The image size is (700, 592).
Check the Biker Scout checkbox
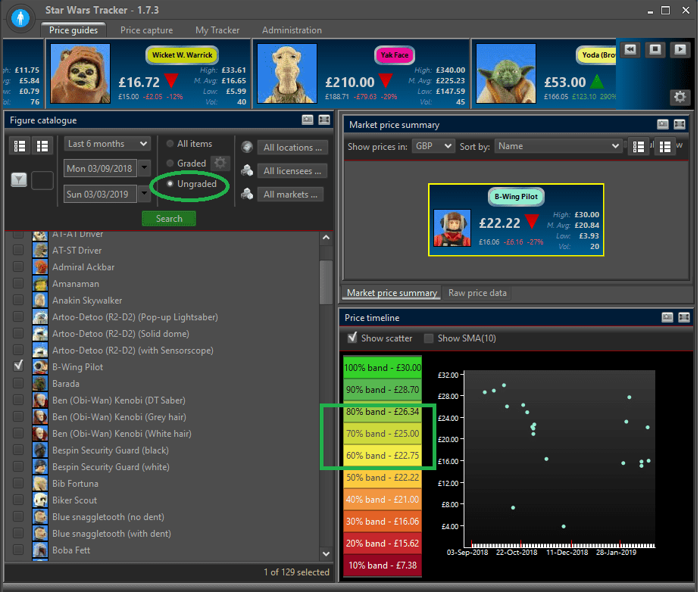18,500
